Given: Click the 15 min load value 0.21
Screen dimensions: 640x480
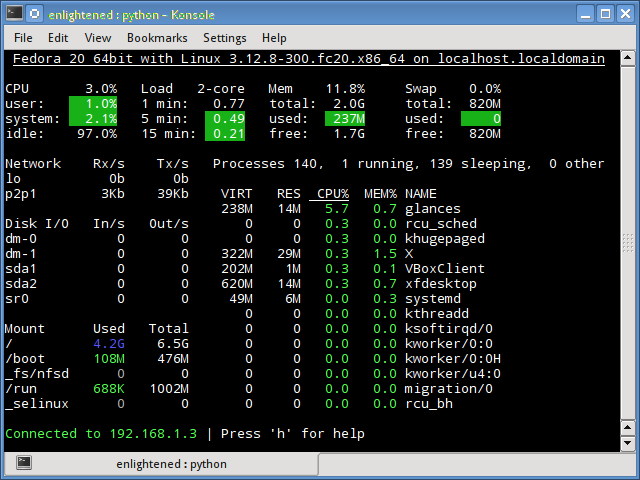Looking at the screenshot, I should click(x=225, y=134).
